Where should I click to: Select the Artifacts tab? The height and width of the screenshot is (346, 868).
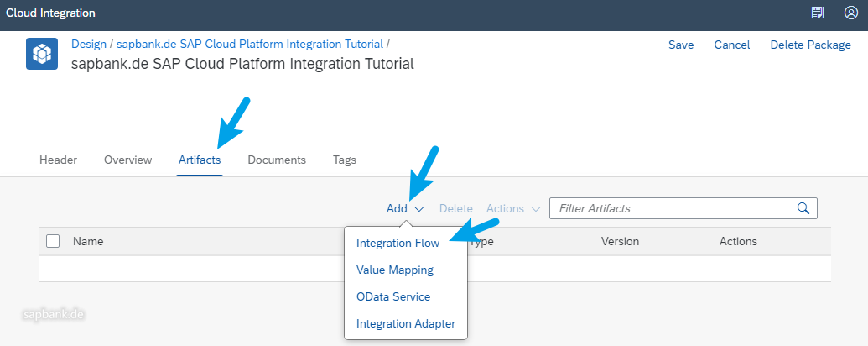click(x=200, y=160)
